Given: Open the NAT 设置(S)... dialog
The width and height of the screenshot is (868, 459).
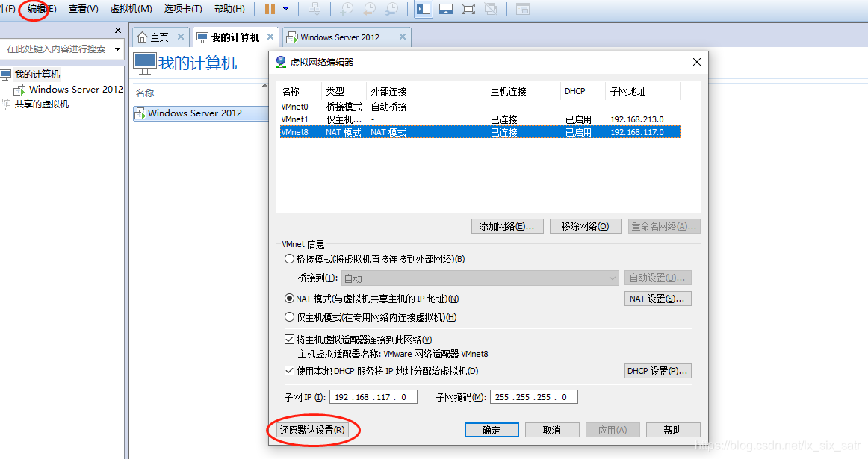Looking at the screenshot, I should [x=657, y=299].
